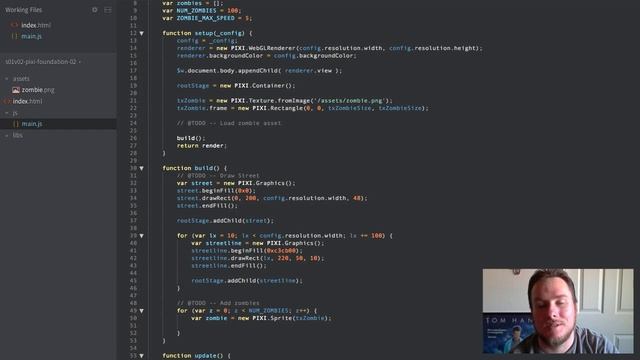Place cursor on 'var ZOMBIE_MAX_SPEED = 5;' line

click(207, 18)
